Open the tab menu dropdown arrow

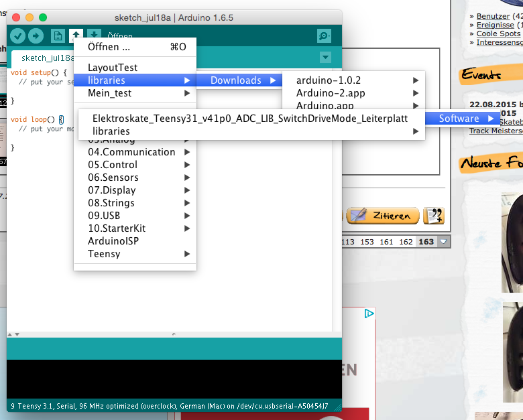pyautogui.click(x=325, y=58)
